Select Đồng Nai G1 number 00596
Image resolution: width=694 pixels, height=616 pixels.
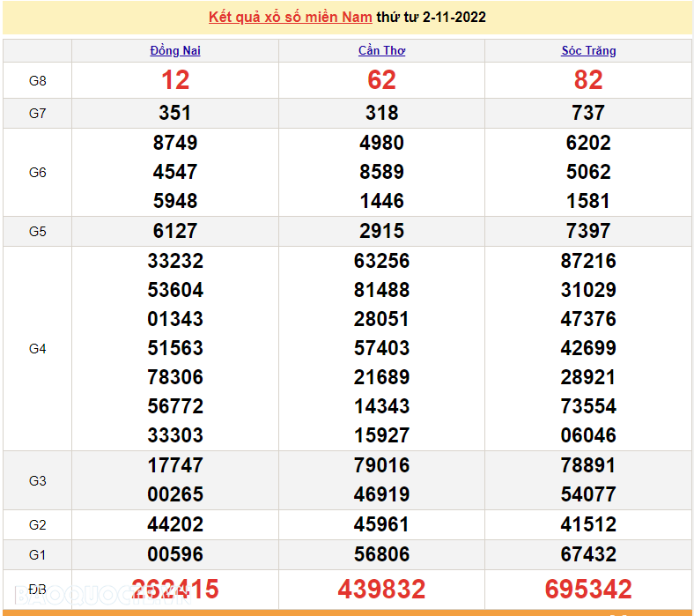pos(175,554)
